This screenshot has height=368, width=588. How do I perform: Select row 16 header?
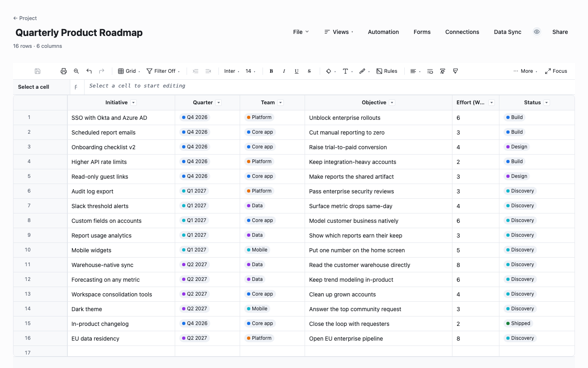point(40,338)
